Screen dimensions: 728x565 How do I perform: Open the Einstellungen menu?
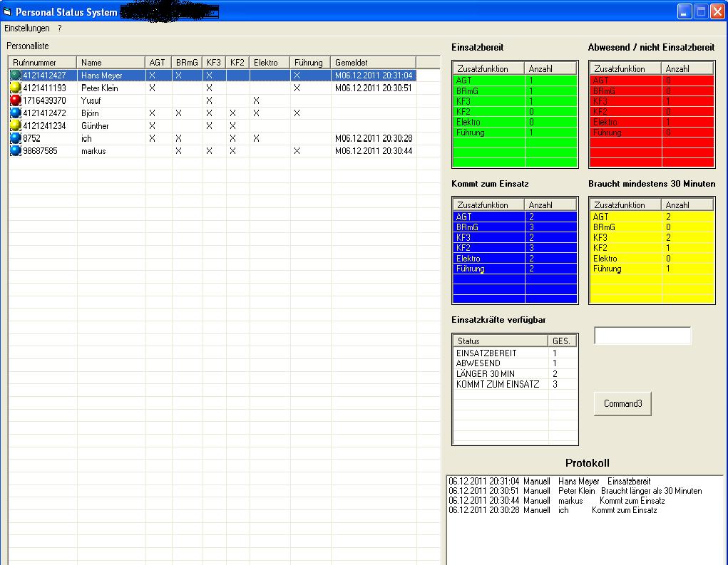point(27,28)
